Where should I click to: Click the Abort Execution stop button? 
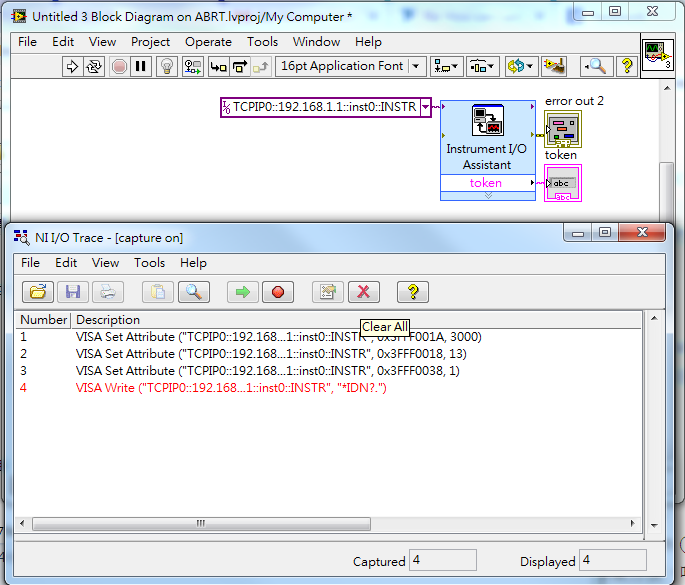coord(119,66)
